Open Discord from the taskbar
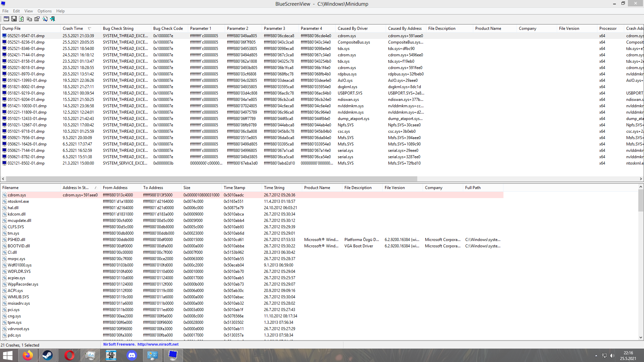Screen dimensions: 644x362 pyautogui.click(x=132, y=355)
